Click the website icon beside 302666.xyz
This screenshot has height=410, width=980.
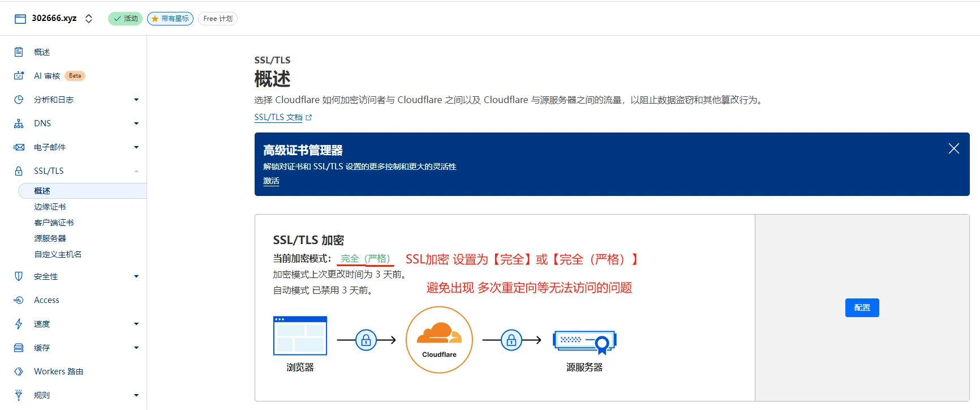20,19
